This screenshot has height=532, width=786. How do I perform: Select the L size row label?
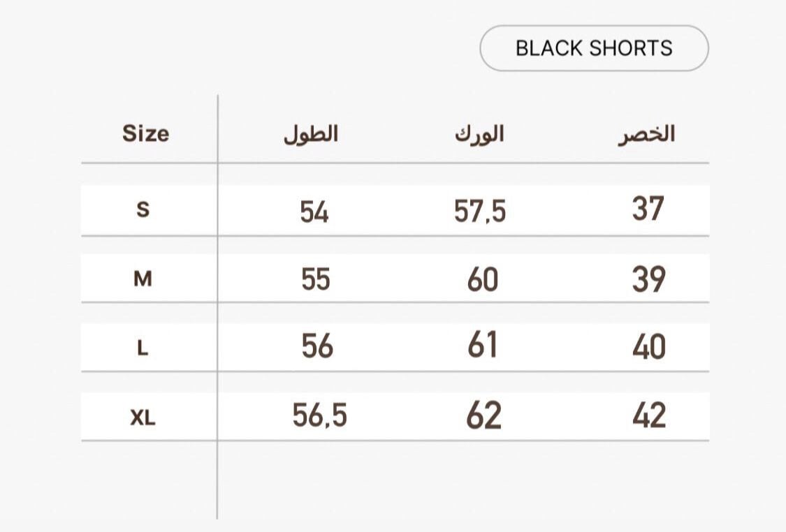pos(143,347)
